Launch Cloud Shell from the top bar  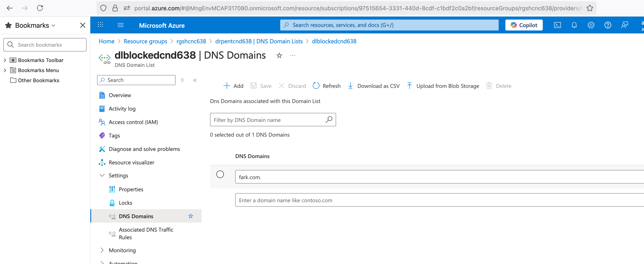[x=557, y=25]
